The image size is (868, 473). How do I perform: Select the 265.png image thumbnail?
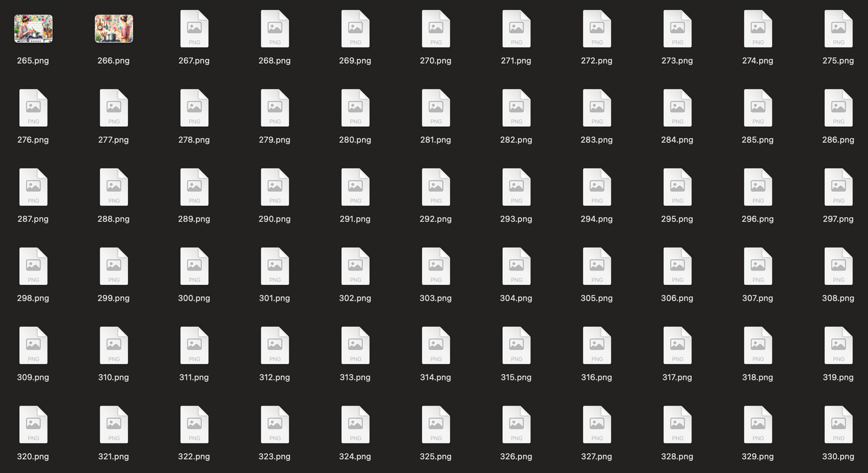point(33,29)
